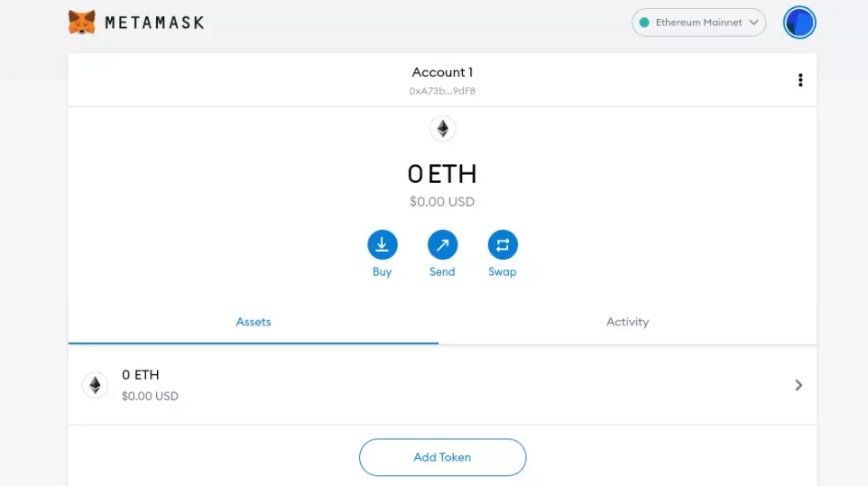Copy the Account 1 address 0xA73b...9dF8
Screen dimensions: 868x486
click(442, 91)
